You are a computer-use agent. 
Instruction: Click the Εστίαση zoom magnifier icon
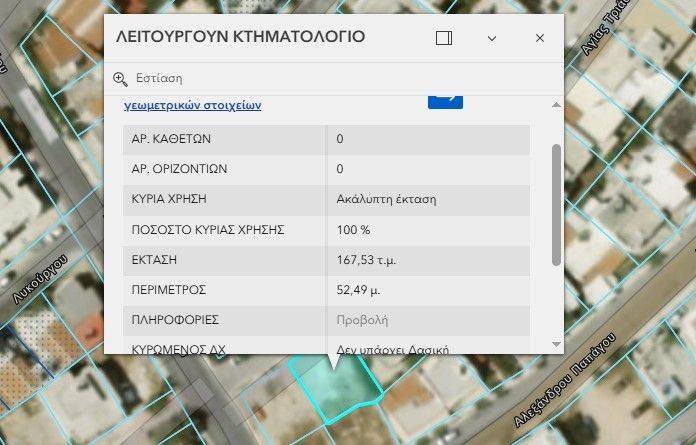tap(121, 79)
